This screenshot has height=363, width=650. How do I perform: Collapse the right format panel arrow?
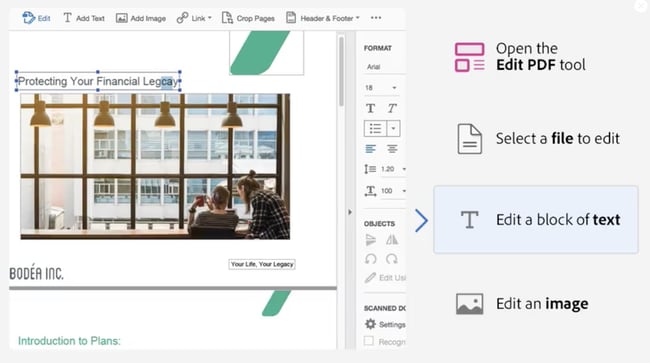click(350, 212)
